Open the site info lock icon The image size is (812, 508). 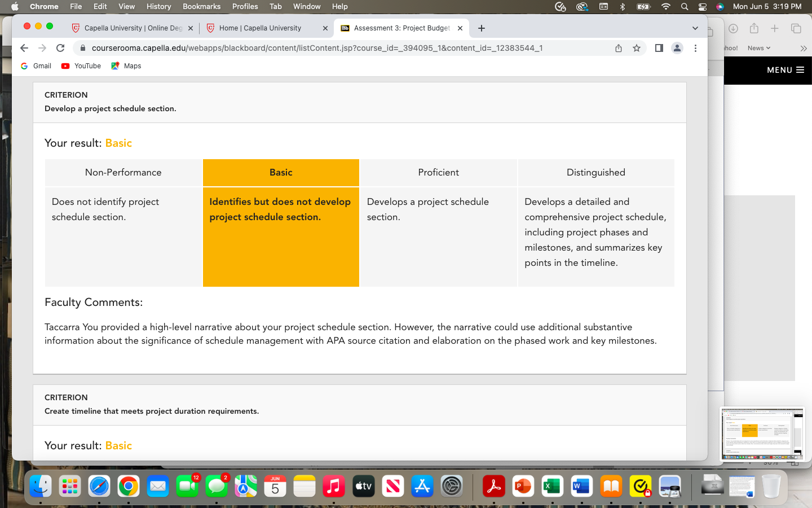click(x=82, y=48)
